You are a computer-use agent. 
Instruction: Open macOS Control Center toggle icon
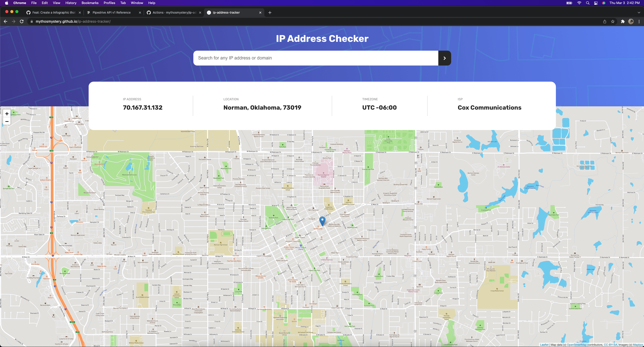pos(596,3)
